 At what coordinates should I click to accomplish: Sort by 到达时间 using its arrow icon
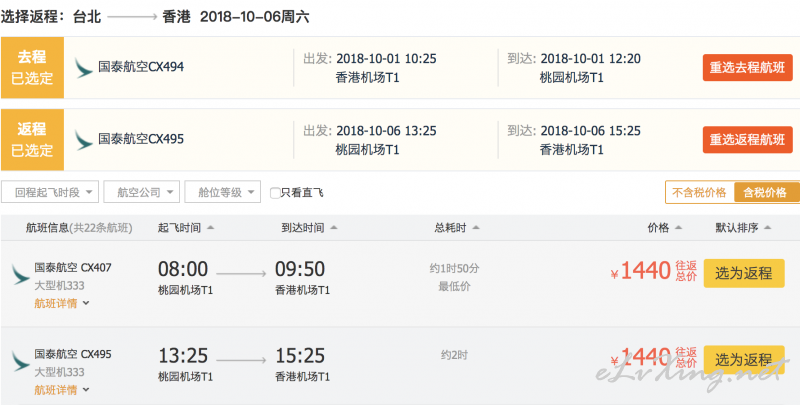(x=334, y=227)
